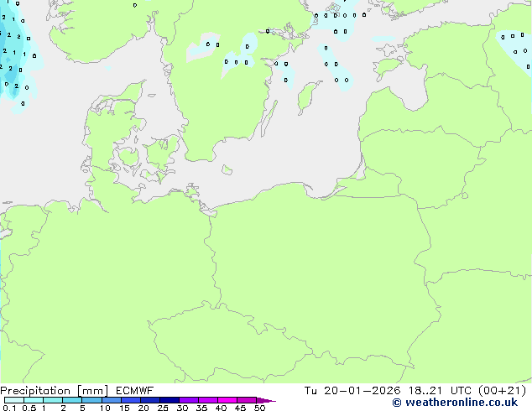Image resolution: width=532 pixels, height=411 pixels.
Task: Click the 25–30 mm navy legend swatch
Action: pyautogui.click(x=170, y=400)
